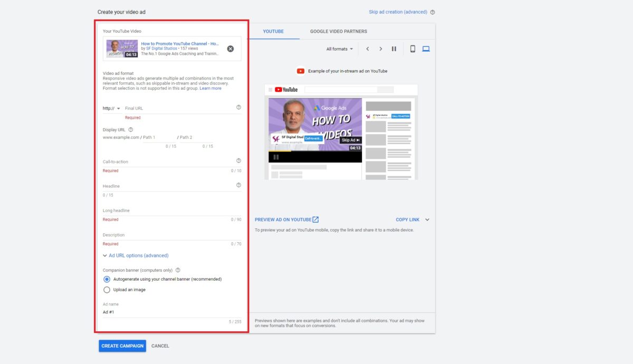Screen dimensions: 633x364
Task: Select the Upload an image option
Action: pyautogui.click(x=107, y=290)
